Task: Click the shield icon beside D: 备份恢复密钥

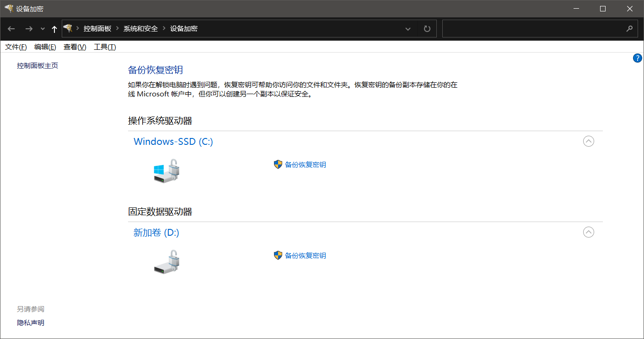Action: pos(278,255)
